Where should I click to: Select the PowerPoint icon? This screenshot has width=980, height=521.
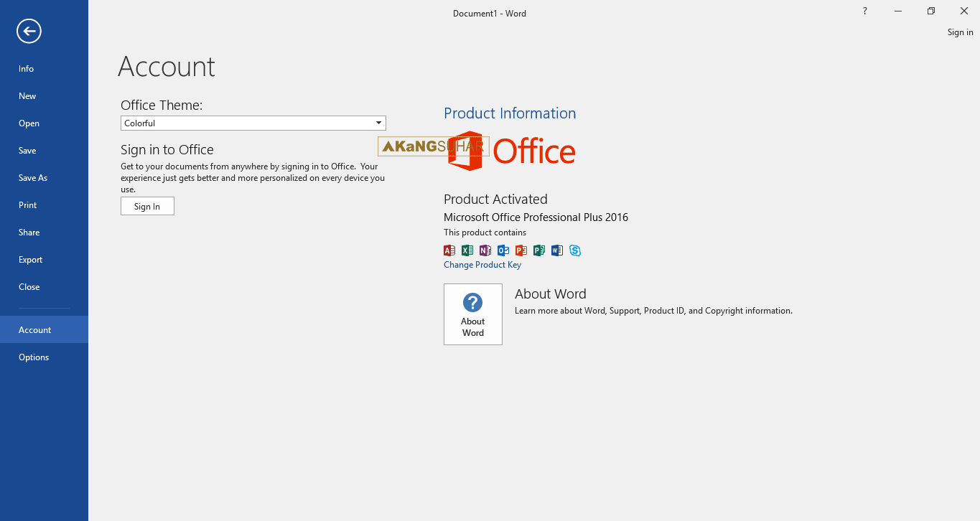[x=521, y=250]
